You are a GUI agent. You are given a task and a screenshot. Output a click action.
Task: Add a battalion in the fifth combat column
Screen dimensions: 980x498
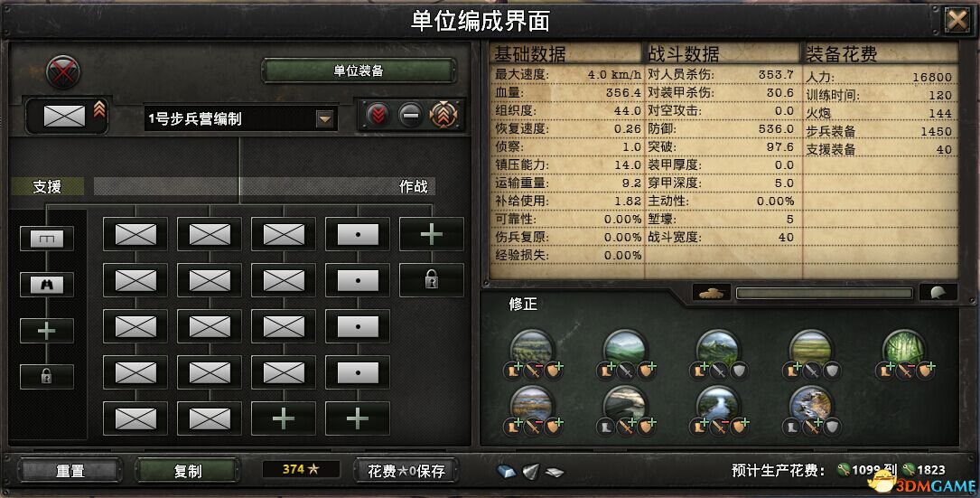pyautogui.click(x=432, y=234)
